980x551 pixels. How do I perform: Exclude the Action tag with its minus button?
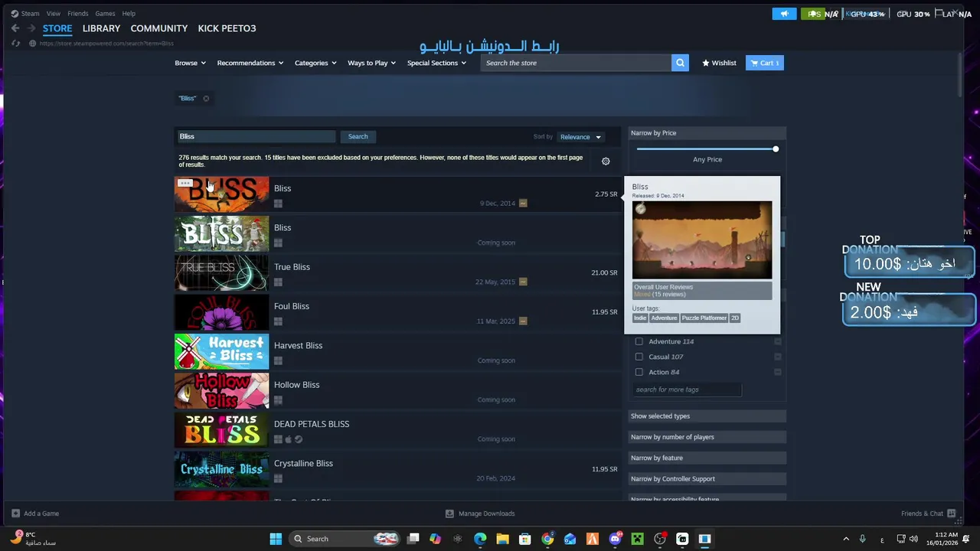(778, 372)
